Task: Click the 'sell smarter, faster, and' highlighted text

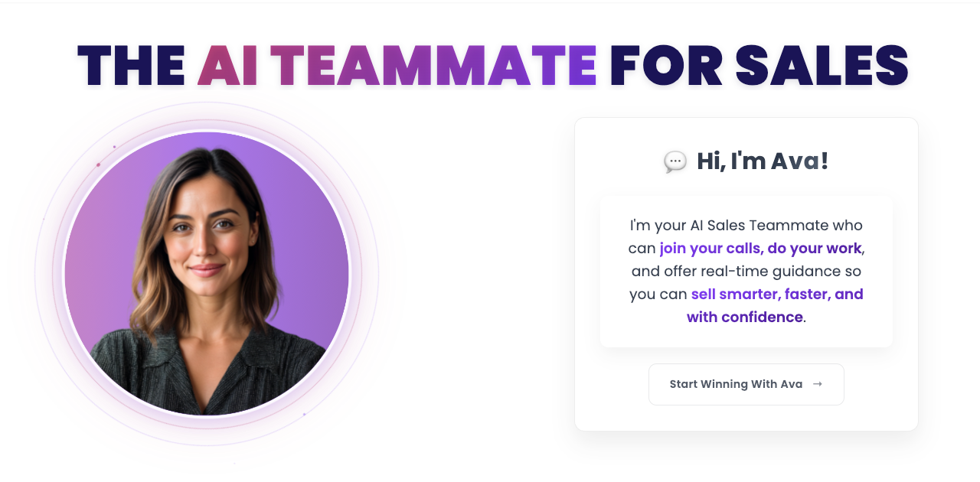Action: pos(777,294)
